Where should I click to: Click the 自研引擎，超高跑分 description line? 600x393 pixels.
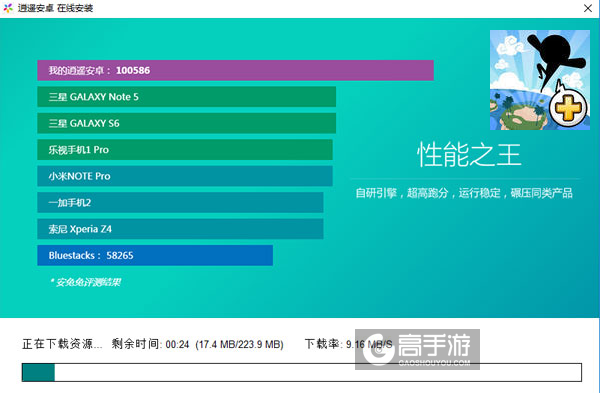(464, 193)
